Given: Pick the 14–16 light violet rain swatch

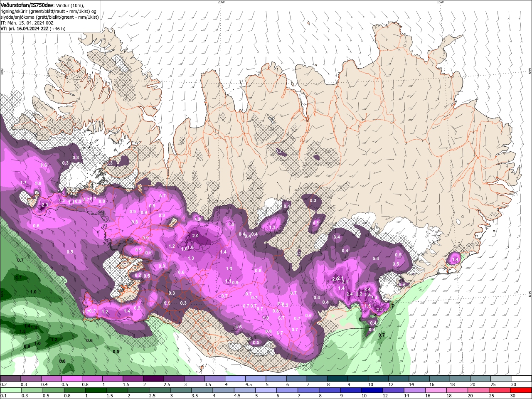Looking at the screenshot, I should [x=415, y=390].
